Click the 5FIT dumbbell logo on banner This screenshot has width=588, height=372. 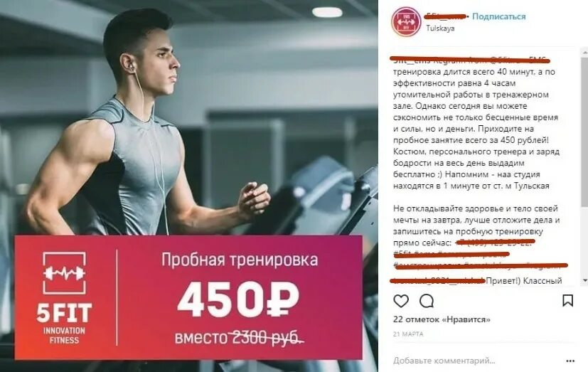[x=64, y=273]
